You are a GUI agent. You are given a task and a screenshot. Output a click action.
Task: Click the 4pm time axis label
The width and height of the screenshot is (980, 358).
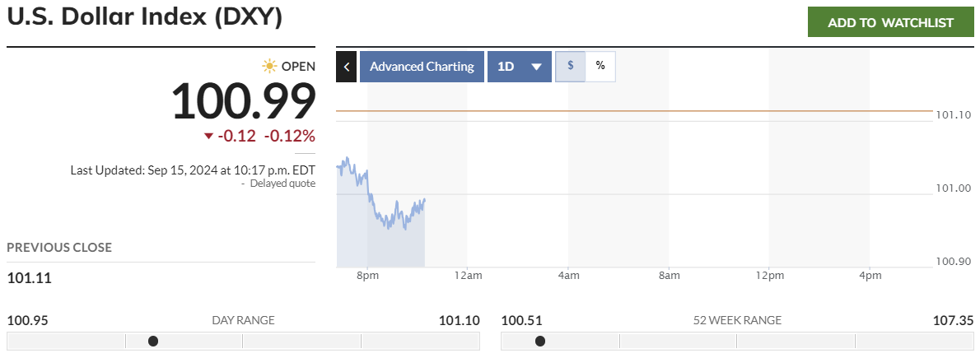tap(870, 275)
